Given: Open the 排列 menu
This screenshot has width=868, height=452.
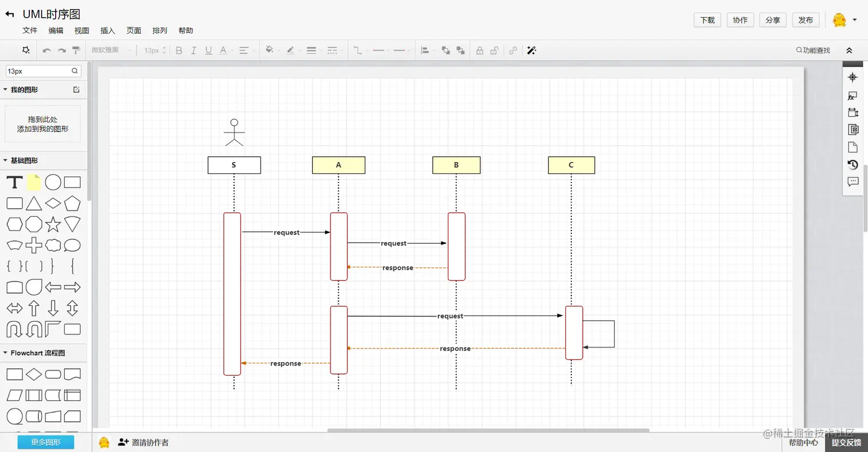Looking at the screenshot, I should coord(160,30).
